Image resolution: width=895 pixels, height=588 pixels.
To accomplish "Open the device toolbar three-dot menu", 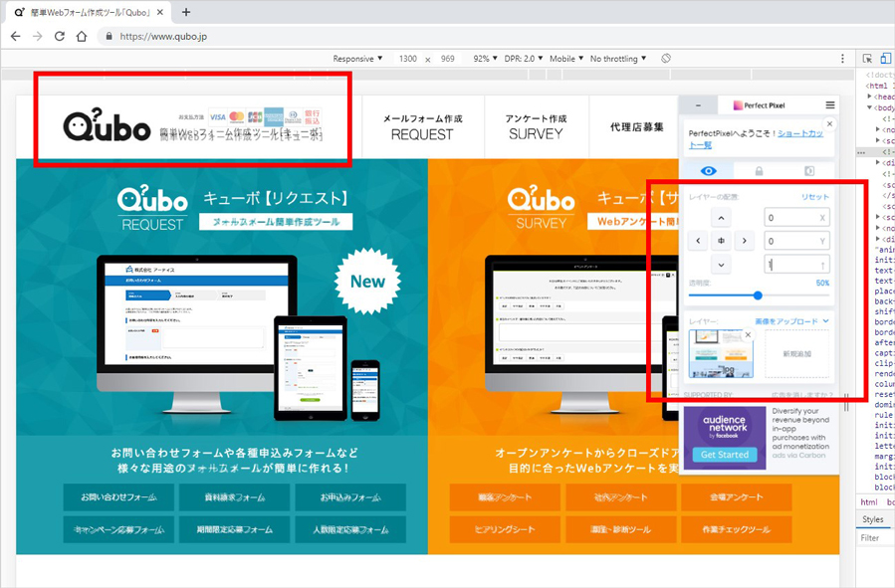I will point(842,58).
